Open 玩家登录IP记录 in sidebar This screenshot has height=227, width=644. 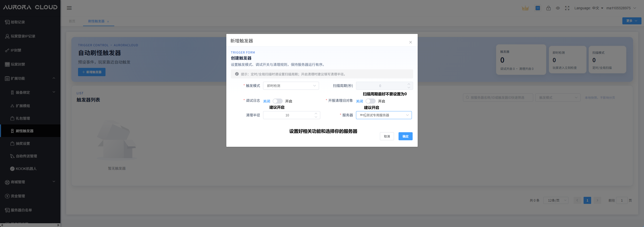(23, 36)
